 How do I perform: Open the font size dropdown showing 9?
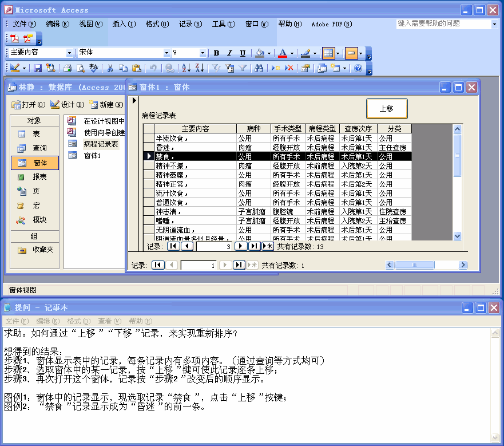pyautogui.click(x=203, y=53)
